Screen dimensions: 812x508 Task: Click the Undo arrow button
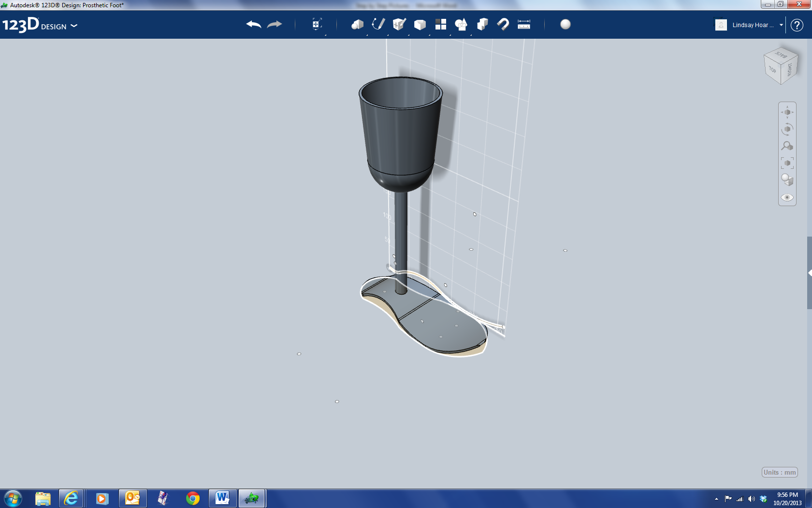point(252,24)
